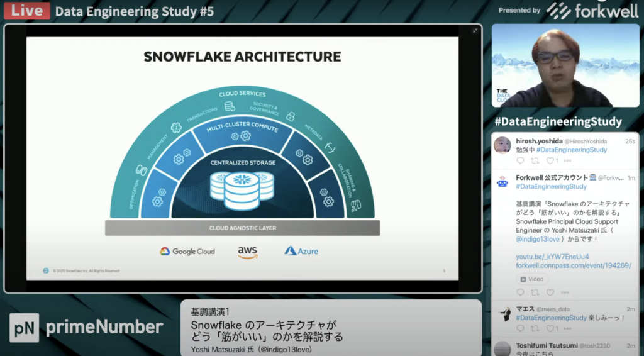Click the fullscreen expand icon on the slide
Image resolution: width=644 pixels, height=356 pixels.
pyautogui.click(x=475, y=30)
